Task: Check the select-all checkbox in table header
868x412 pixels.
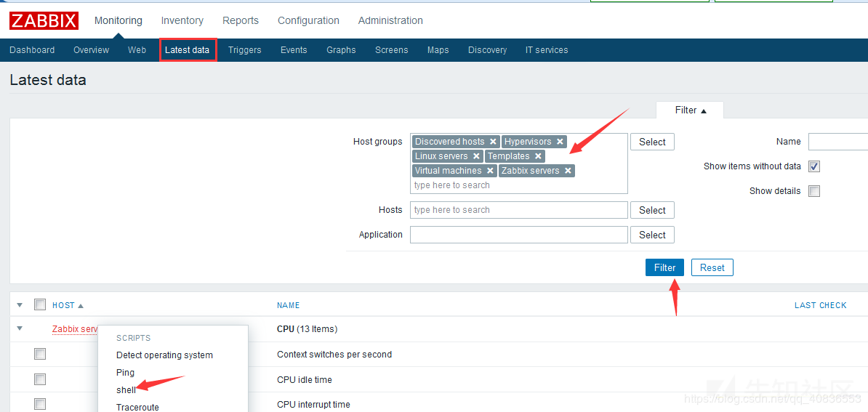Action: [x=40, y=304]
